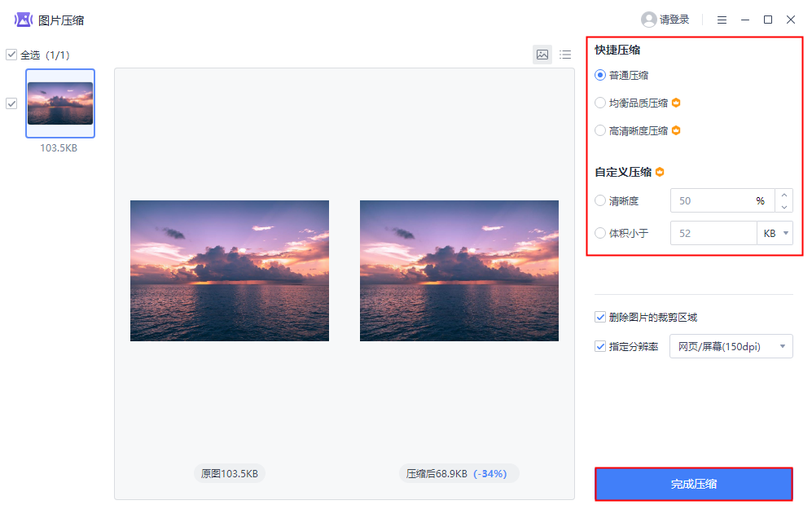
Task: Toggle 删除图片的裁剪区域 checkbox
Action: [600, 317]
